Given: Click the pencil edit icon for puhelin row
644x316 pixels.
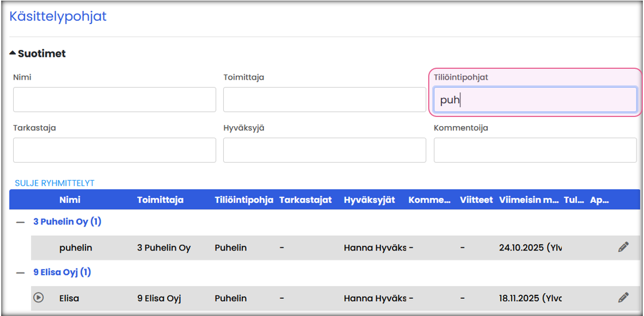Looking at the screenshot, I should point(623,247).
